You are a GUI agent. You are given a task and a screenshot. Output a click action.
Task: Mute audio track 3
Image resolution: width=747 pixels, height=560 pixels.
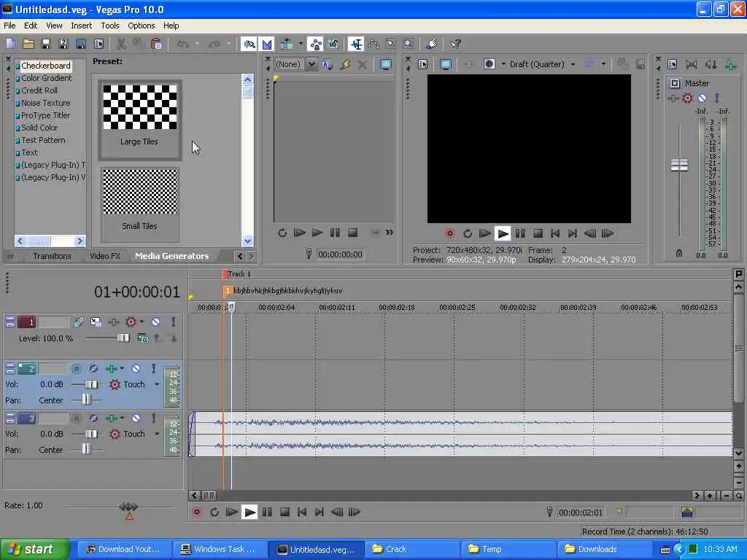(136, 418)
